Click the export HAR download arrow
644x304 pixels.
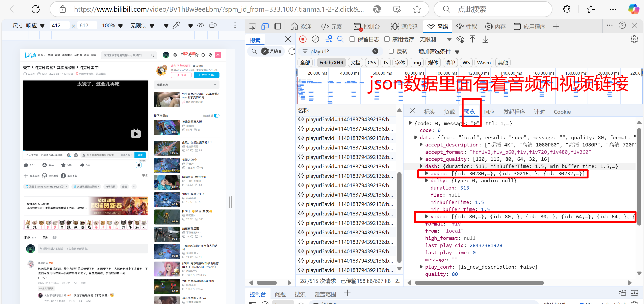click(x=485, y=39)
